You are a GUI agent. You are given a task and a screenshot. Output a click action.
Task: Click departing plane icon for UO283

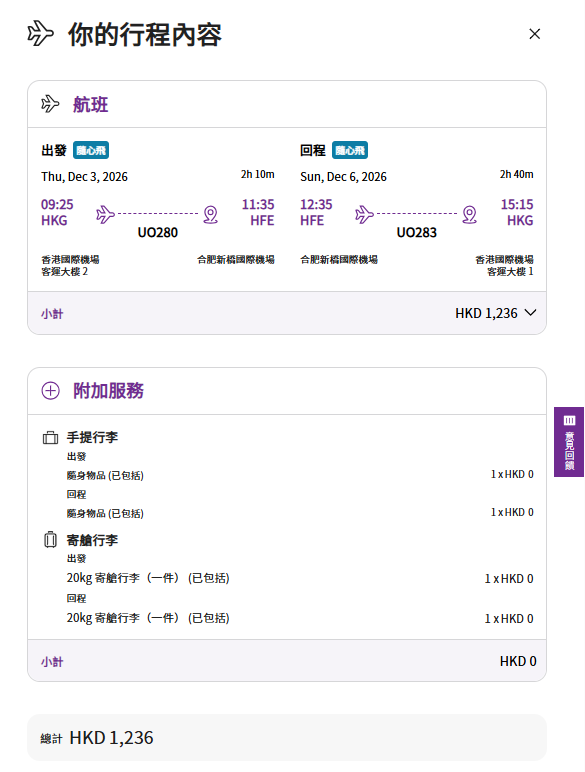364,214
